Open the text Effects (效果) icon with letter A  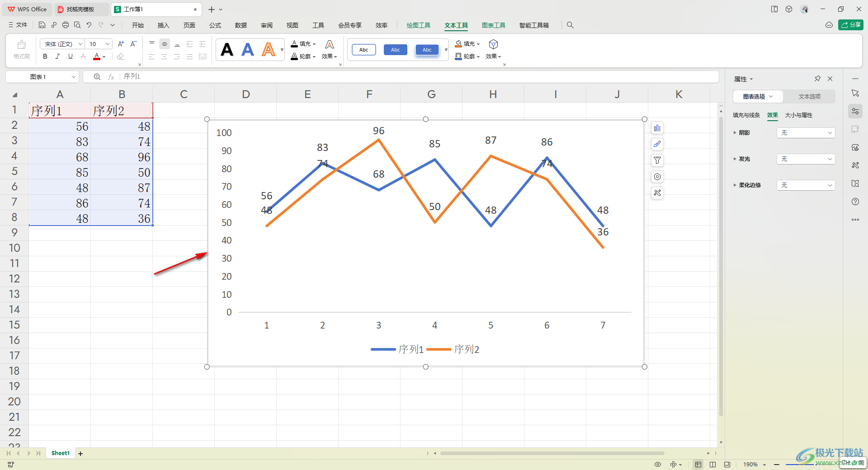330,50
